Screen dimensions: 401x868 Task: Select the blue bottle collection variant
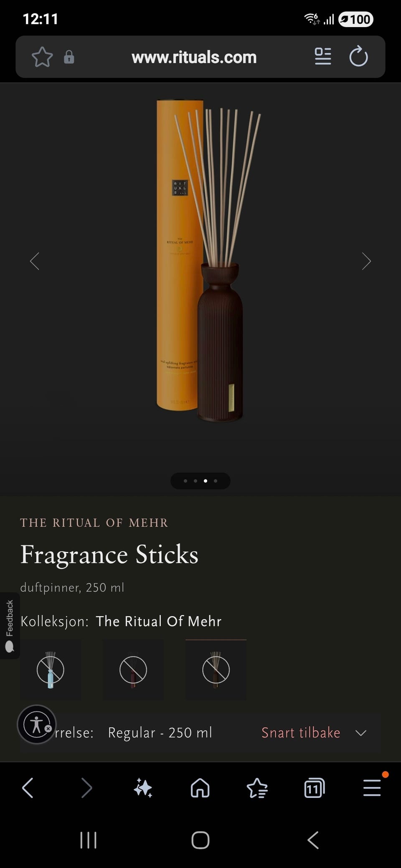(x=51, y=670)
